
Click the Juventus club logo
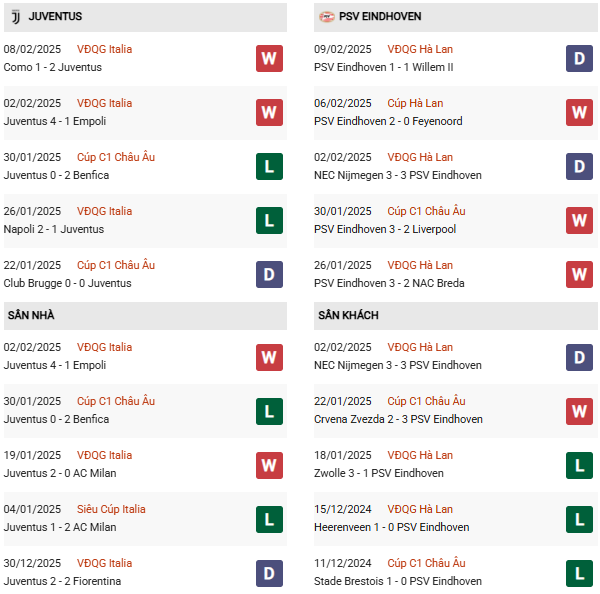tap(15, 17)
